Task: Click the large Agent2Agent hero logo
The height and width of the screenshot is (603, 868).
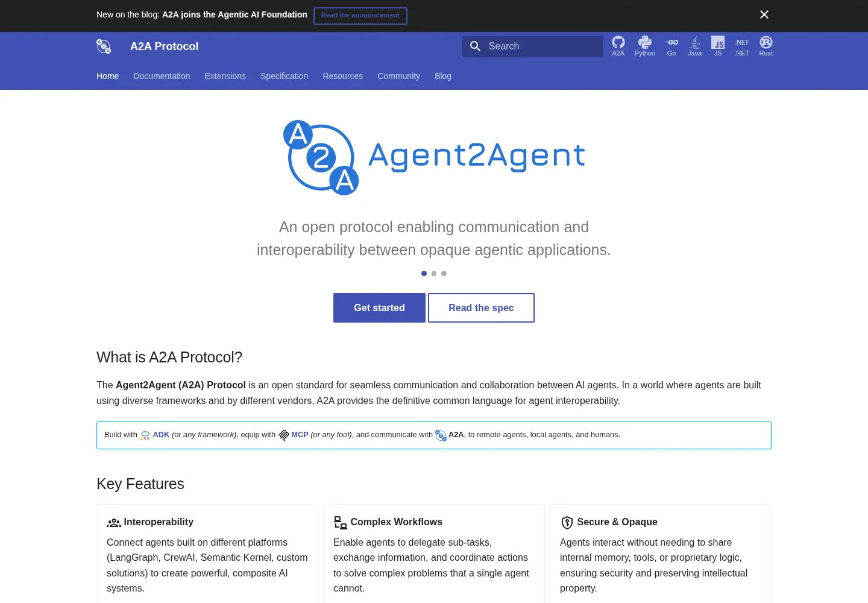Action: click(x=434, y=157)
